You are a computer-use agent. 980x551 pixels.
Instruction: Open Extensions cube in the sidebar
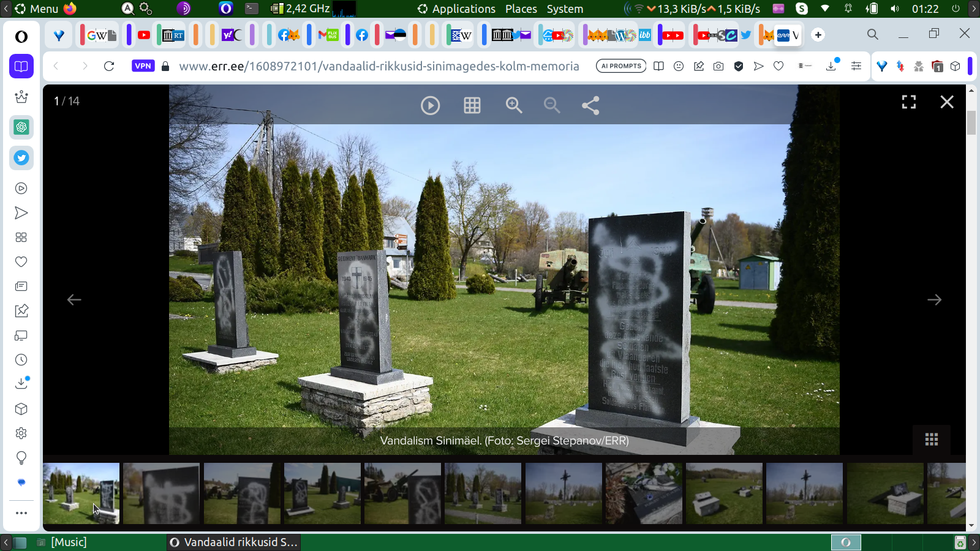coord(21,409)
